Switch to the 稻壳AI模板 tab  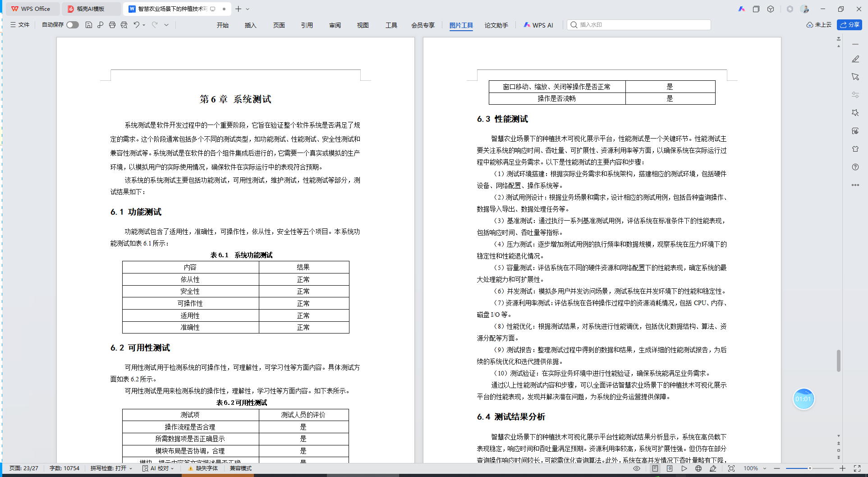tap(92, 9)
